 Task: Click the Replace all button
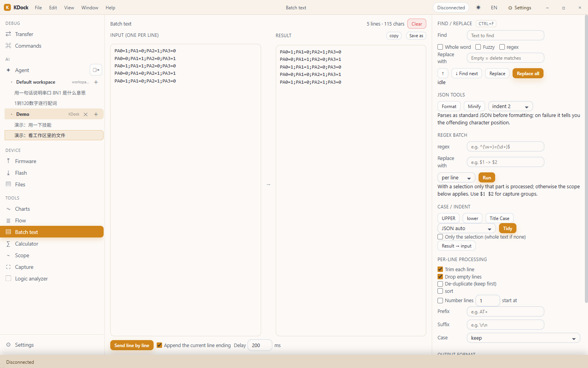point(528,74)
